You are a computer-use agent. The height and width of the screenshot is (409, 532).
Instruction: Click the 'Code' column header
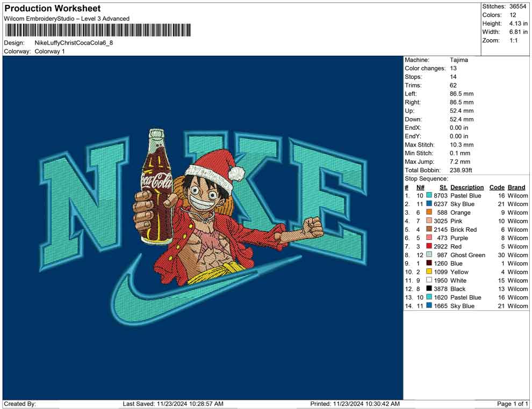click(x=497, y=187)
